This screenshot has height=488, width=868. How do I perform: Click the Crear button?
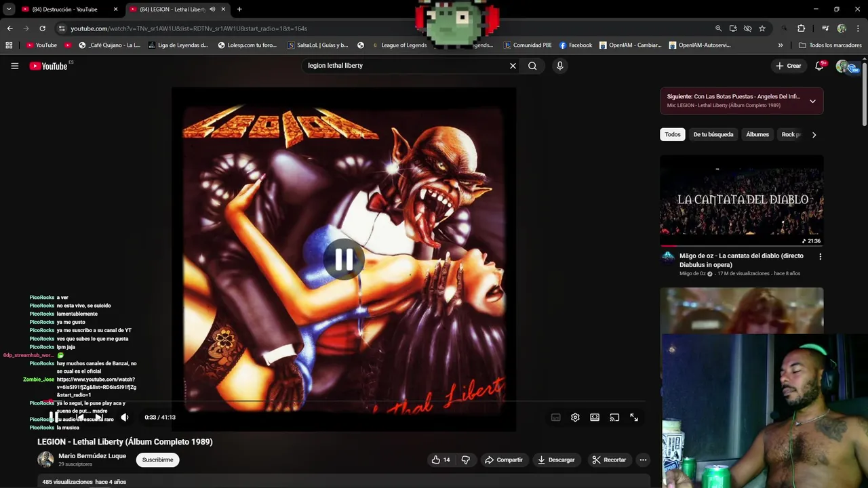click(789, 66)
